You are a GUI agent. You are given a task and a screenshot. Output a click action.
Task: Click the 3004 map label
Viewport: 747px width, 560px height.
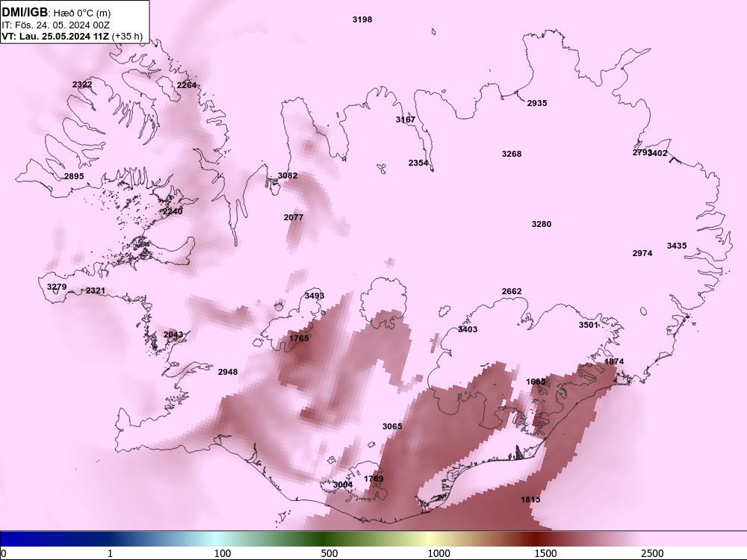tap(343, 485)
